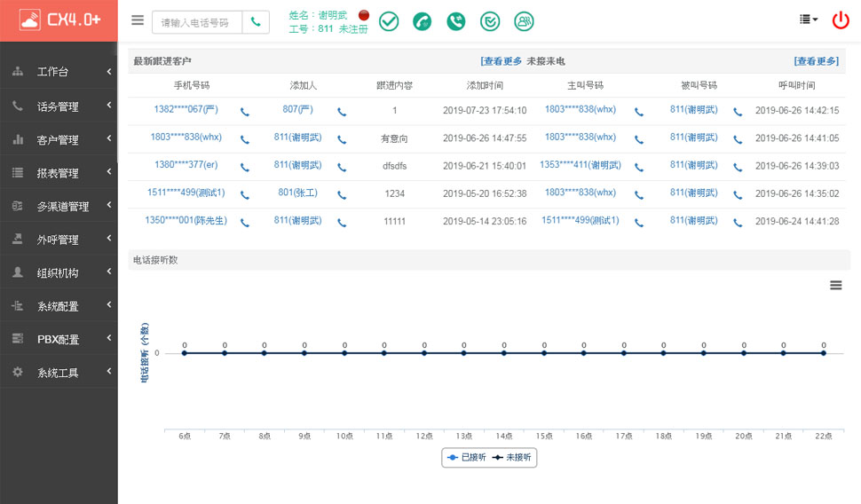Expand chevron next to 报表管理
Viewport: 861px width, 504px height.
109,171
